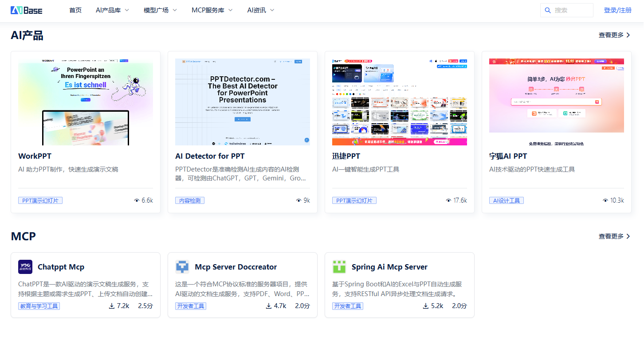This screenshot has height=340, width=644.
Task: Open the Chatppt Mcp title
Action: [61, 267]
